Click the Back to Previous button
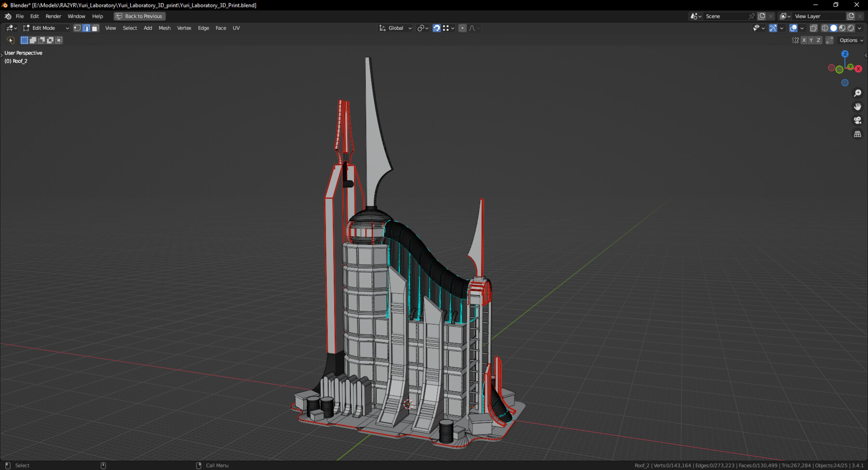Image resolution: width=868 pixels, height=470 pixels. coord(139,16)
